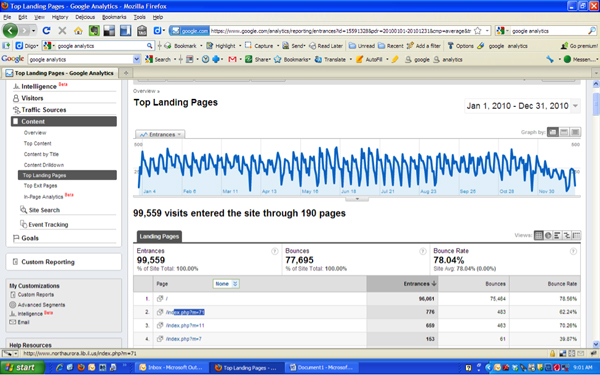Open the File menu
Viewport: 600px width, 375px height.
pos(7,17)
